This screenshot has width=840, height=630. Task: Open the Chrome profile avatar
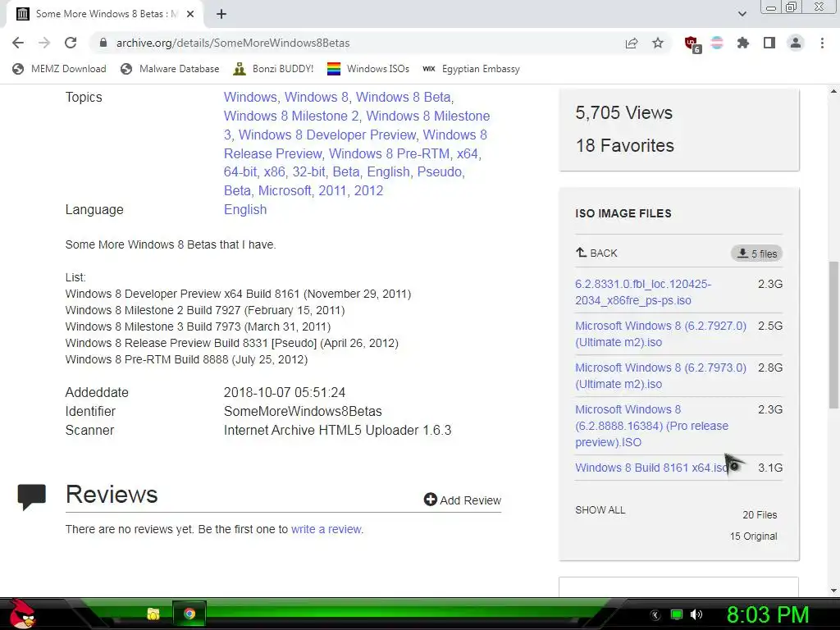(796, 43)
